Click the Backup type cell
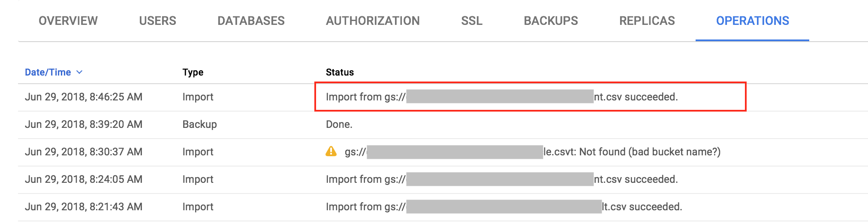The height and width of the screenshot is (224, 868). tap(199, 124)
